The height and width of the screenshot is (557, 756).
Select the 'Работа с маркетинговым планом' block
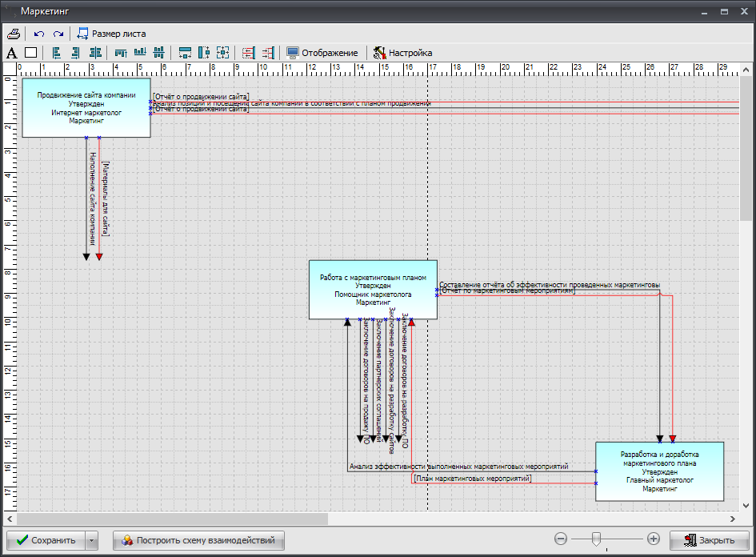click(373, 290)
